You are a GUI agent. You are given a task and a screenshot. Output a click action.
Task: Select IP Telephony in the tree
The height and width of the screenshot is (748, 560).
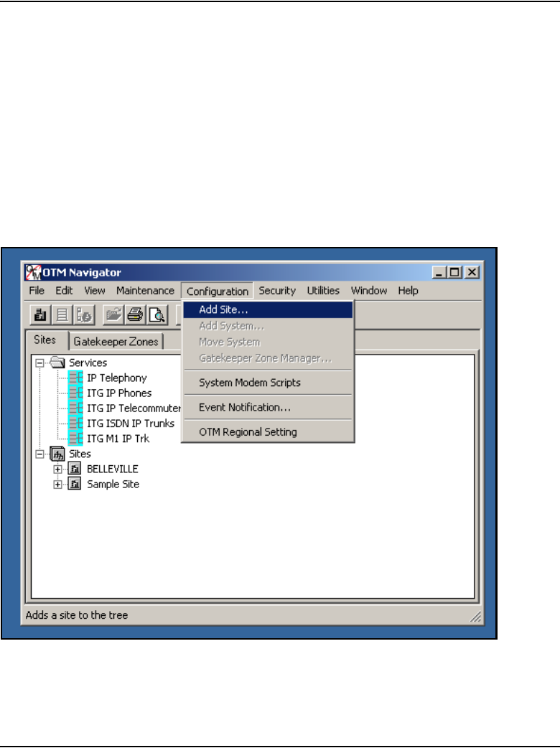(x=117, y=378)
